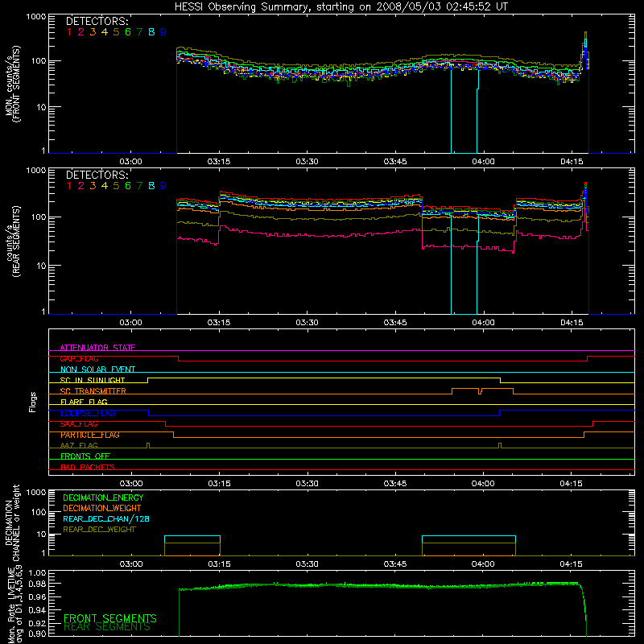Click DETECTORS: label in rear segments plot
The height and width of the screenshot is (644, 644).
(97, 175)
